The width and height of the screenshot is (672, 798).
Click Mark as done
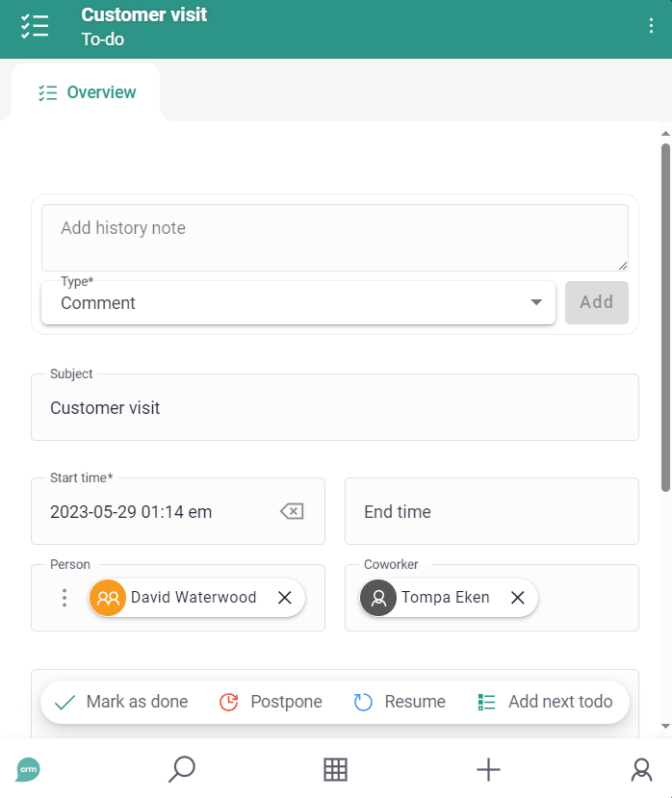tap(121, 702)
